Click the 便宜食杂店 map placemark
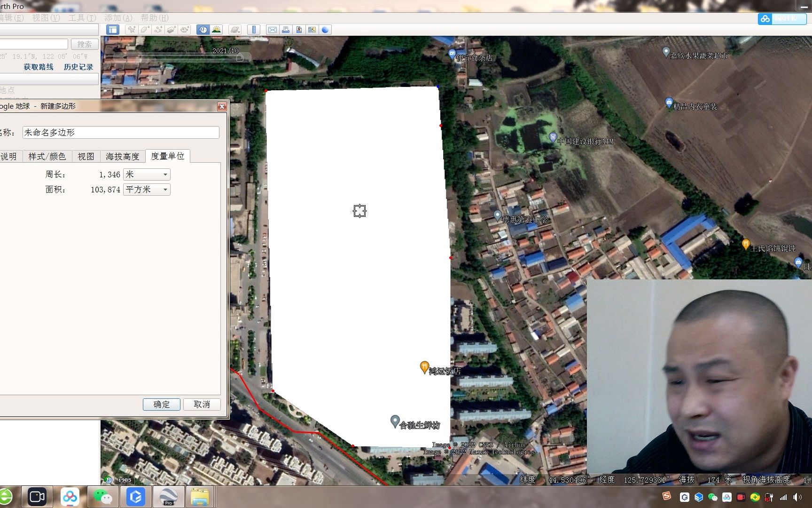The height and width of the screenshot is (508, 812). click(452, 54)
